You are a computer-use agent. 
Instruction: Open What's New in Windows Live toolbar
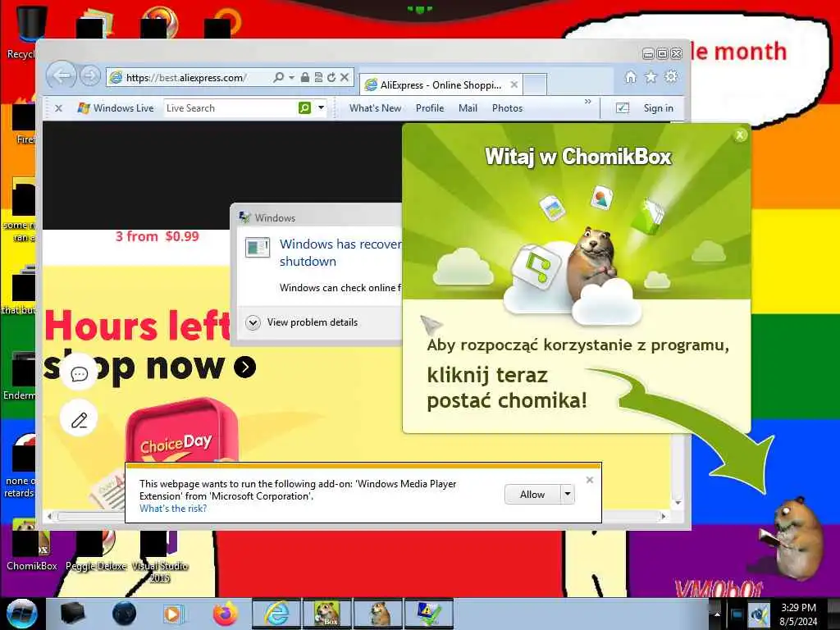pos(375,108)
